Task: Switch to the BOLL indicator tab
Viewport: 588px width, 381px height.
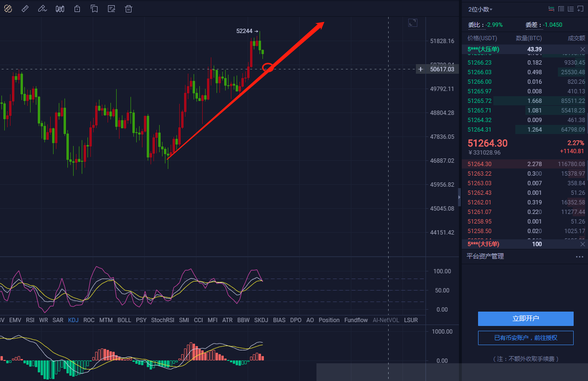Action: 124,320
